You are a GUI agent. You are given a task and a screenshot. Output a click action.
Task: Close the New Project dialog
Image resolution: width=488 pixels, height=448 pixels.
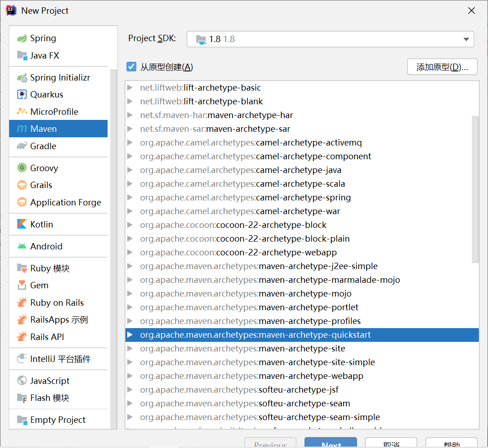tap(471, 11)
